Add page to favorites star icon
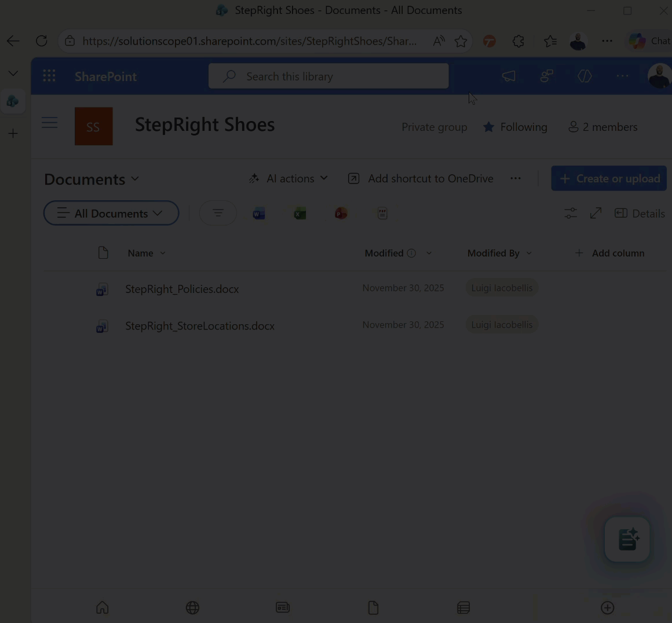The height and width of the screenshot is (623, 672). point(461,41)
